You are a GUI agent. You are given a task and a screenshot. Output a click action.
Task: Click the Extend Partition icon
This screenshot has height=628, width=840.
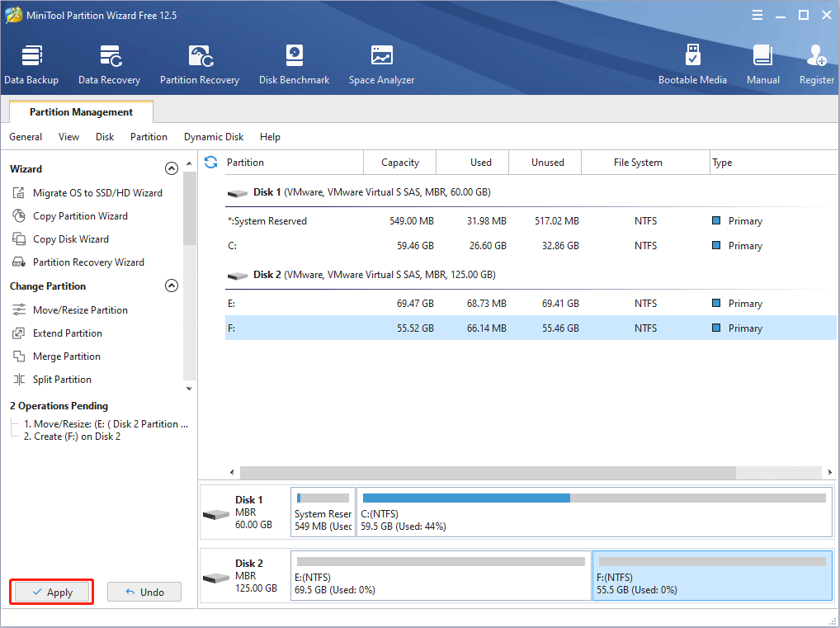[x=19, y=333]
